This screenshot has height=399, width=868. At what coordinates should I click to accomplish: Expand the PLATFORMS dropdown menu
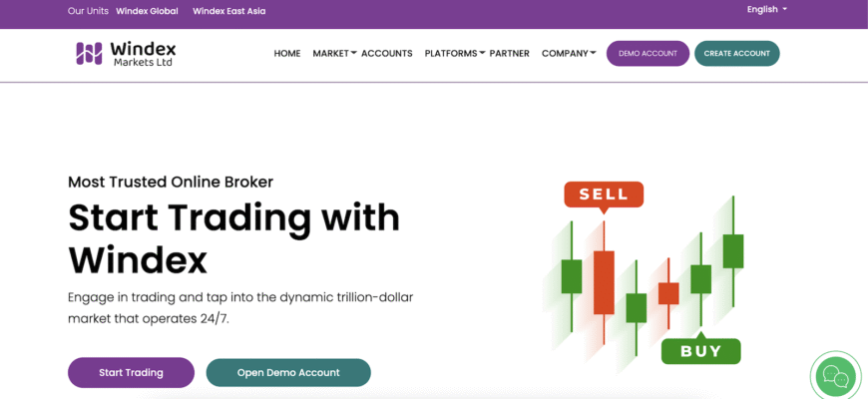coord(455,54)
